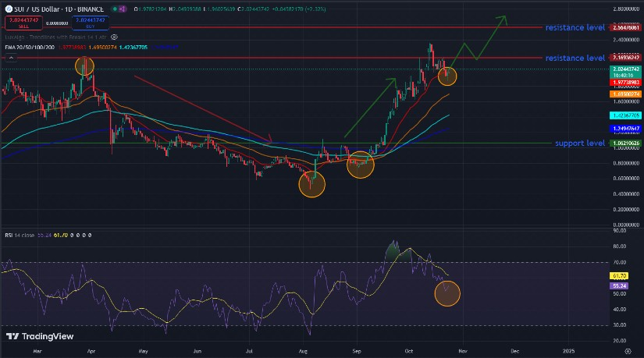Click the SUI coin logo icon
Viewport: 644px width, 358px height.
(x=9, y=9)
